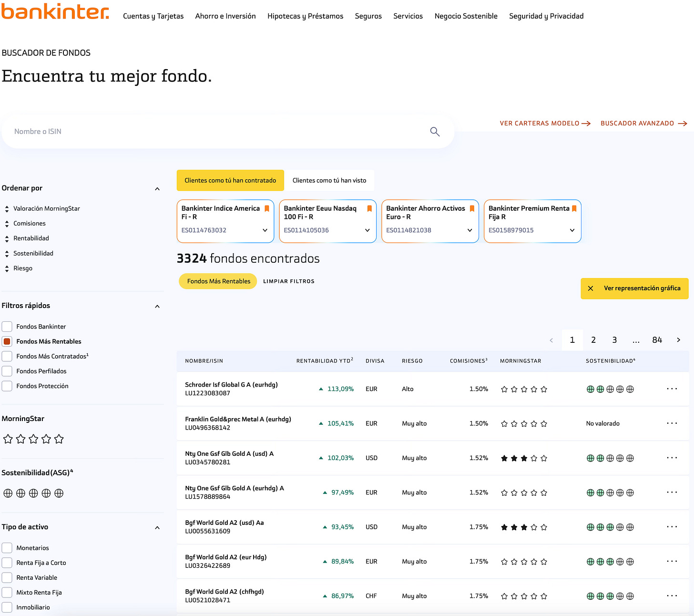Click sort arrows next to Rentabilidad
Screen dimensions: 694x616
pos(7,238)
